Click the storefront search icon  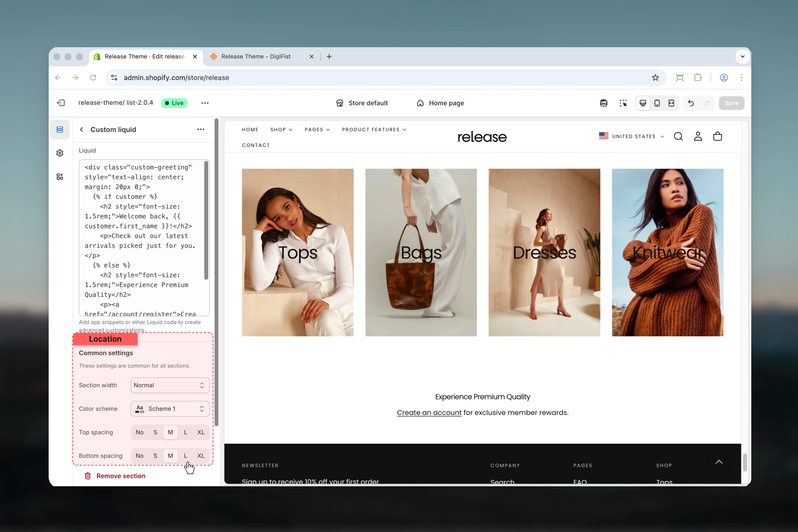678,136
